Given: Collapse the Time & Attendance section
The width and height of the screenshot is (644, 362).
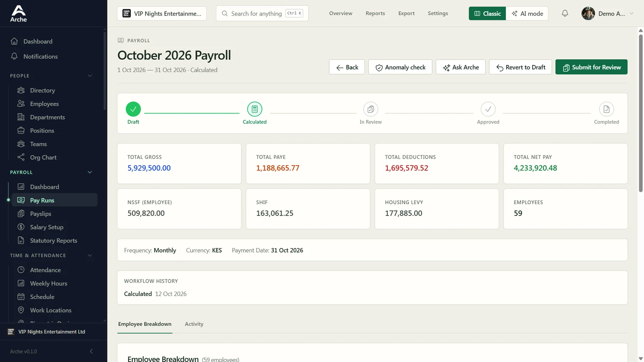Looking at the screenshot, I should 90,256.
